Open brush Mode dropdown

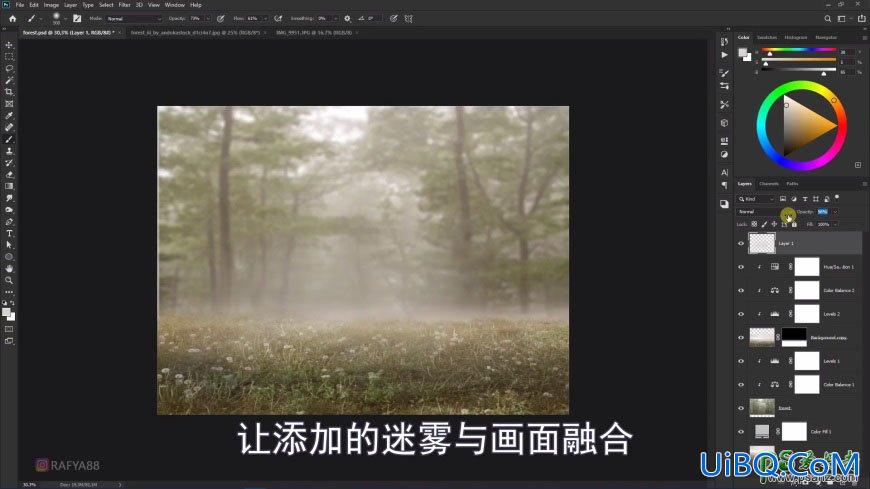(x=134, y=18)
